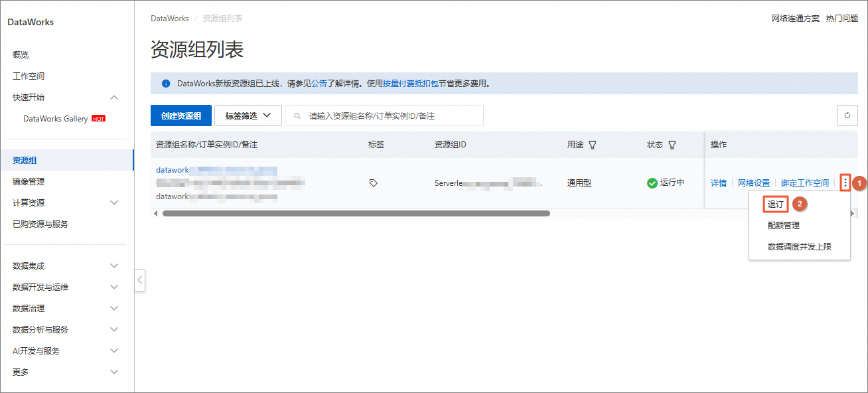Screen dimensions: 868x393
Task: Open the 按量付费抵扣包 link
Action: pos(411,84)
